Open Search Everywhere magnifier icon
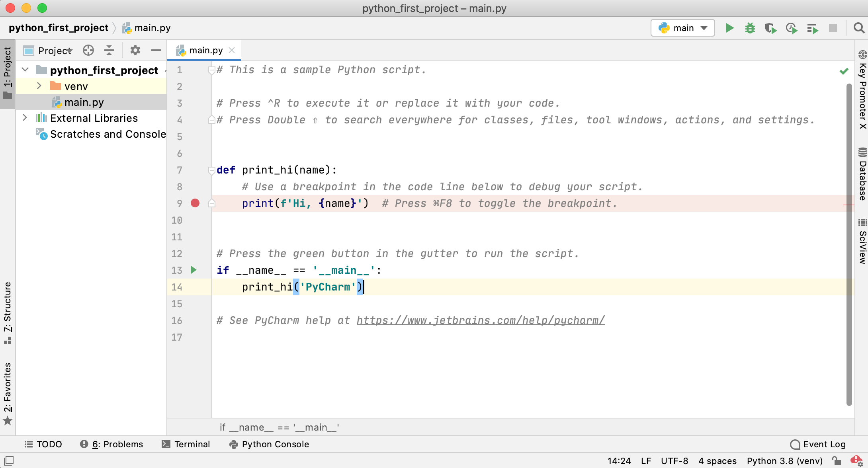Image resolution: width=868 pixels, height=468 pixels. coord(859,28)
